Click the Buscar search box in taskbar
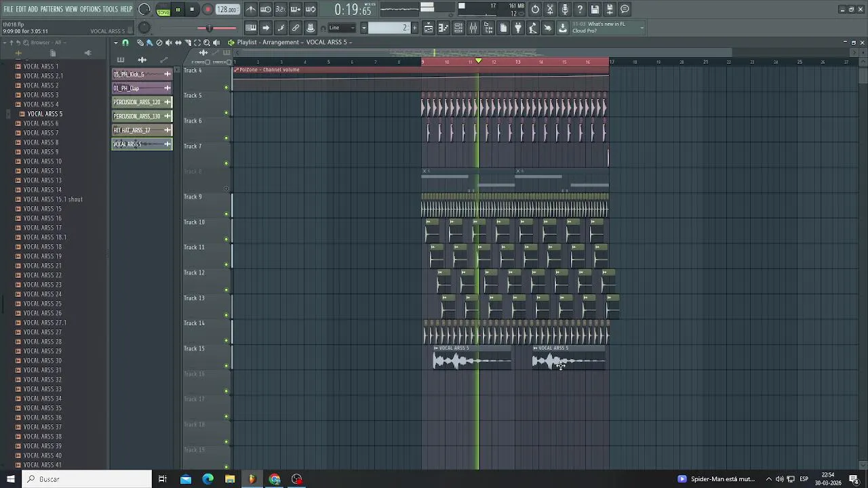The image size is (868, 488). coord(87,479)
